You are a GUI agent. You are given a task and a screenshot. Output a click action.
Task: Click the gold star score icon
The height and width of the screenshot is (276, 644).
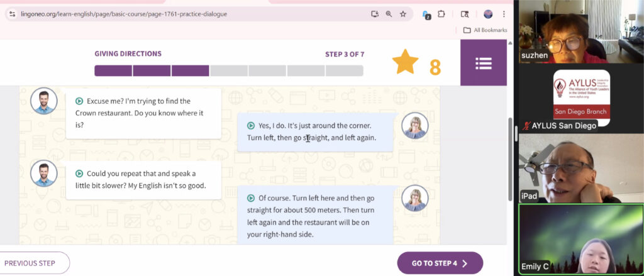pos(405,63)
